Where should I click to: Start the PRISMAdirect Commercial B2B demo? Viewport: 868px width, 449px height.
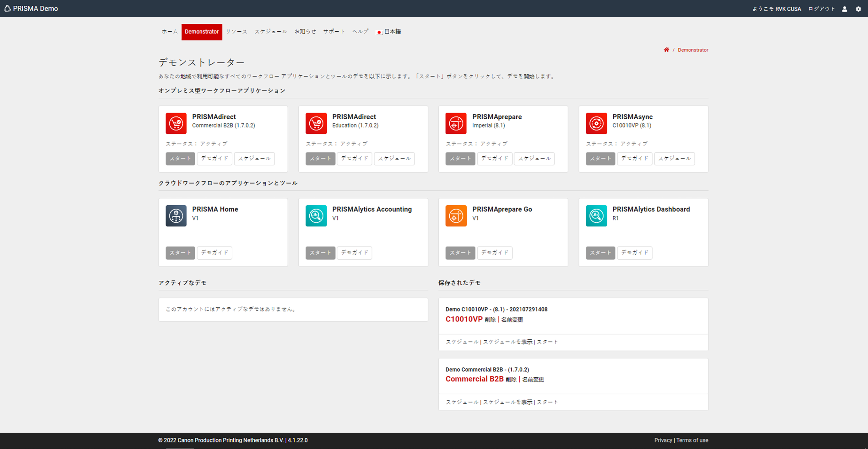180,158
